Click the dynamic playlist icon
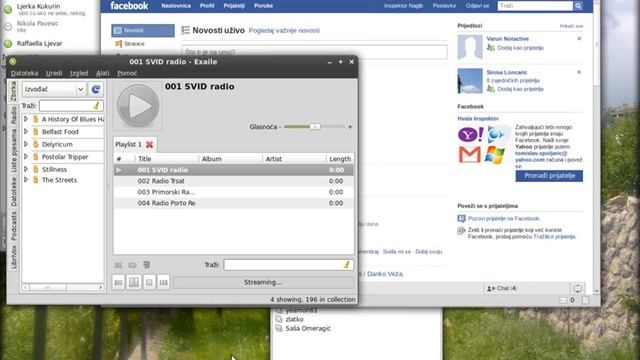 pos(147,265)
